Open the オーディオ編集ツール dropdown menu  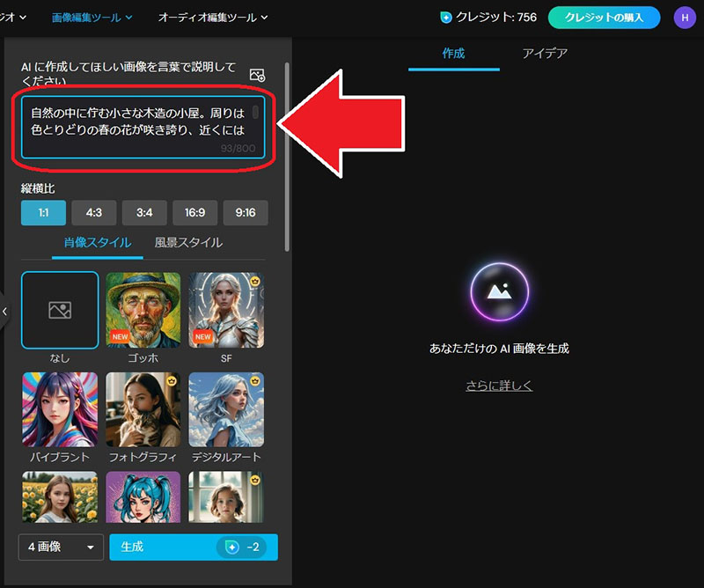click(x=213, y=17)
